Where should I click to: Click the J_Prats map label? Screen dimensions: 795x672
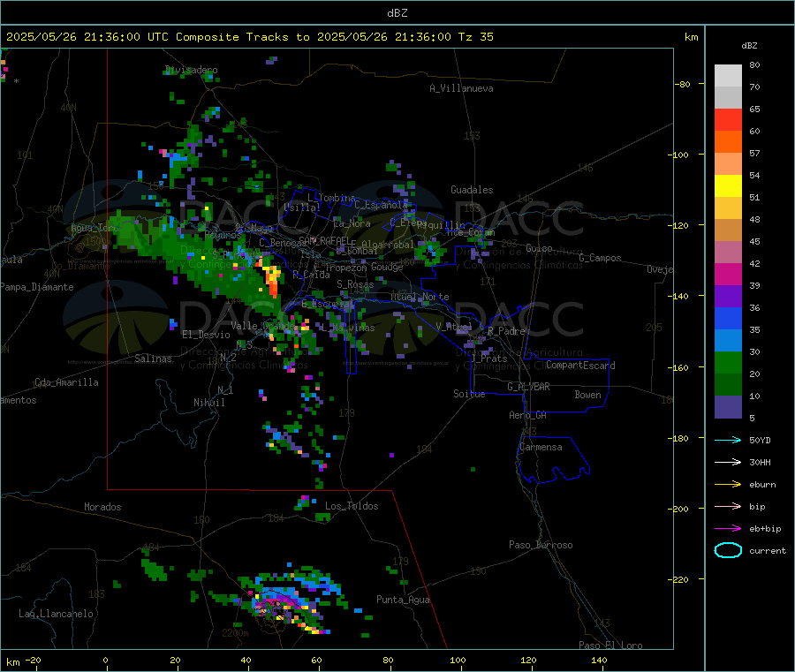[488, 359]
